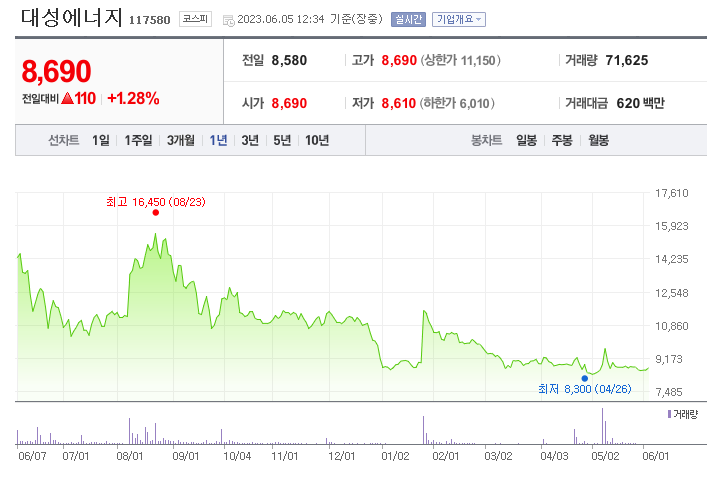
Task: Click the 04/03 date axis label
Action: click(x=555, y=456)
